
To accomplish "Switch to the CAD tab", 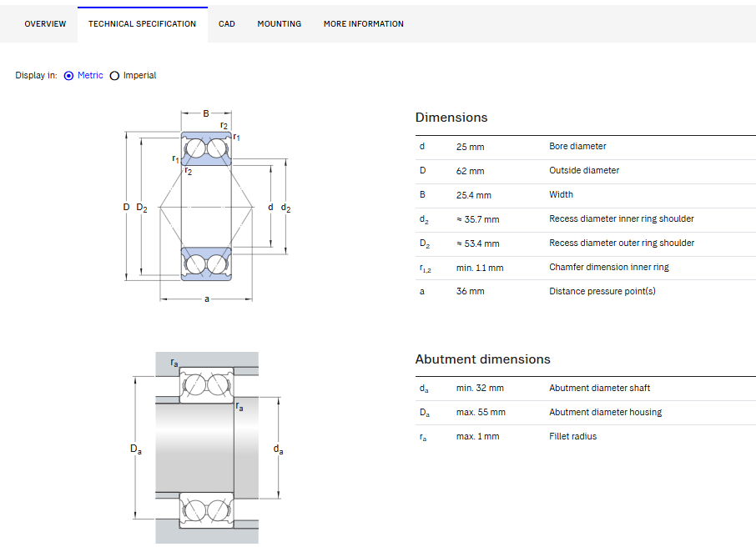I will coord(227,24).
